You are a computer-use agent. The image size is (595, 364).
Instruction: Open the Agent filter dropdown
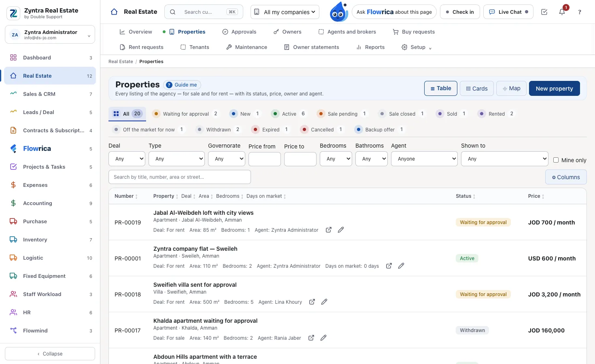click(x=424, y=159)
